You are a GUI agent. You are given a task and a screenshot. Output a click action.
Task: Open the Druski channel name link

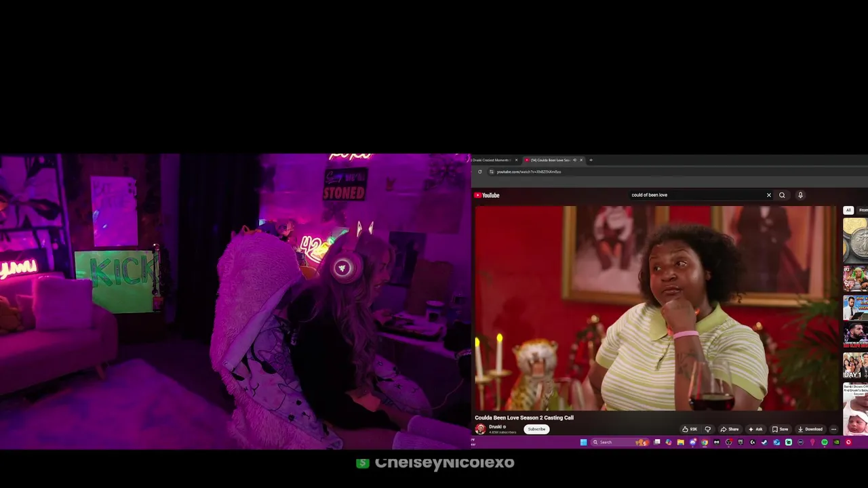point(495,427)
